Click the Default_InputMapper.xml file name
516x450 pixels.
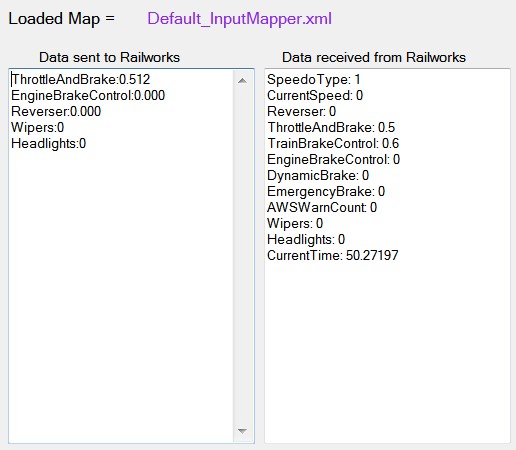[240, 19]
